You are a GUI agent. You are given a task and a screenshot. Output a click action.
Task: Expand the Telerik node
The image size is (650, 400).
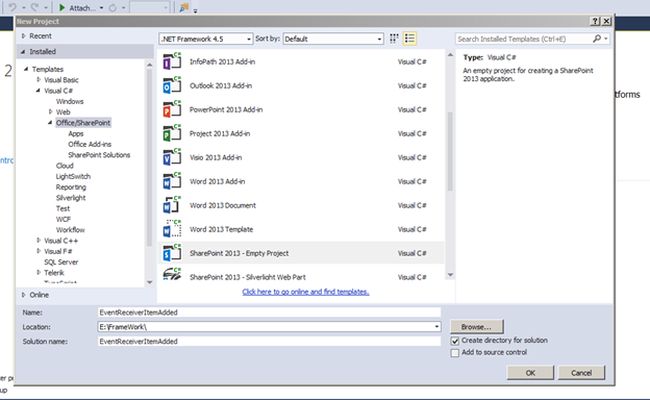39,273
